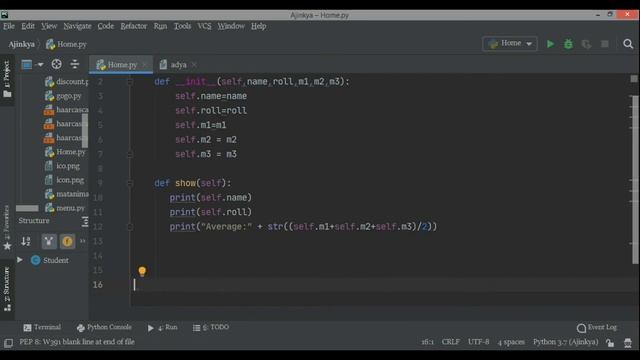Image resolution: width=640 pixels, height=360 pixels.
Task: Toggle the Favorites tool window sidebar
Action: [7, 229]
